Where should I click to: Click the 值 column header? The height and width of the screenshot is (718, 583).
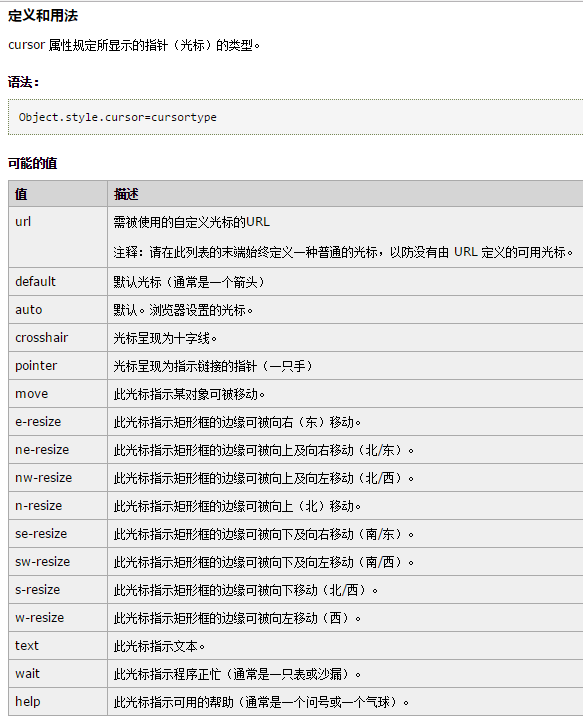(58, 194)
